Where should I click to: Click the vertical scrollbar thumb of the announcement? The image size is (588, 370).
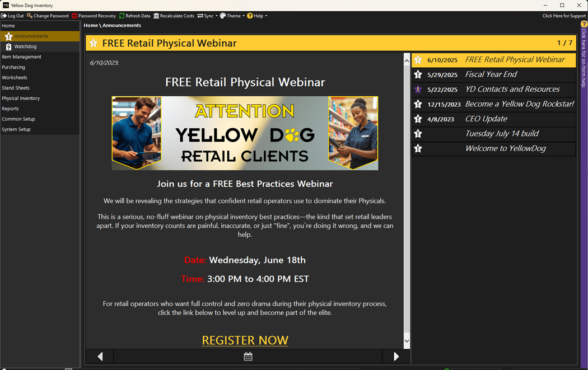(x=407, y=199)
